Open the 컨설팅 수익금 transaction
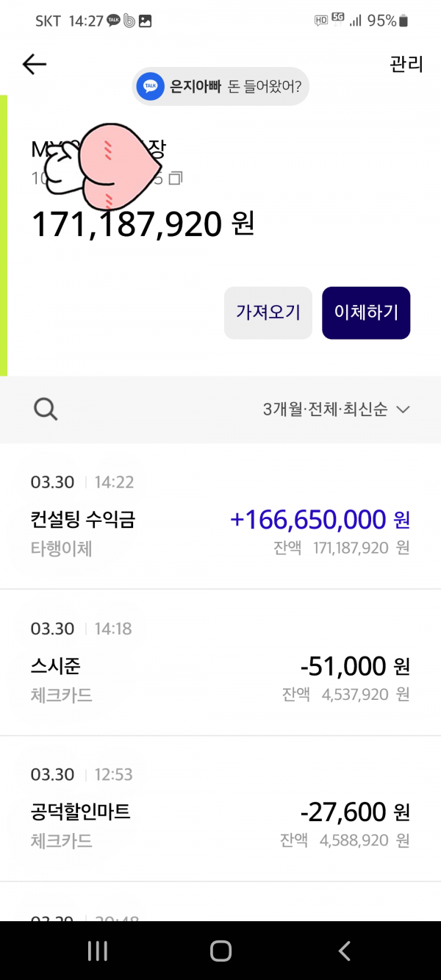441x980 pixels. point(220,516)
